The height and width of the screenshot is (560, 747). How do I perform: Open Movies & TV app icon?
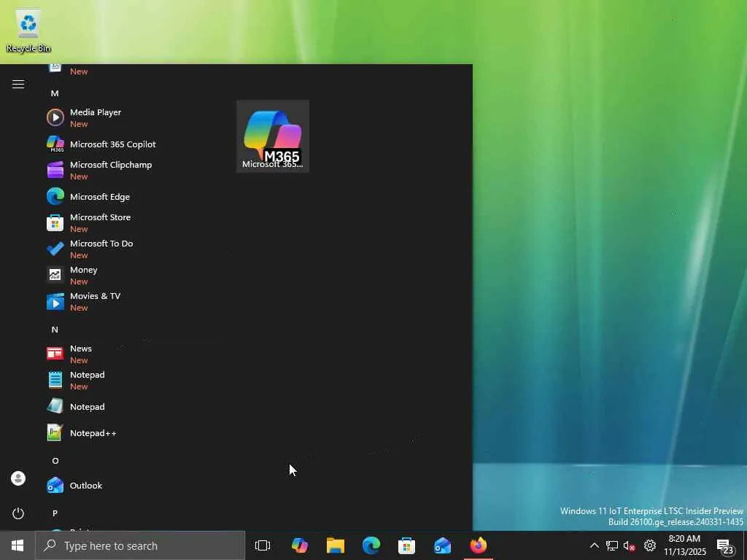pyautogui.click(x=55, y=301)
